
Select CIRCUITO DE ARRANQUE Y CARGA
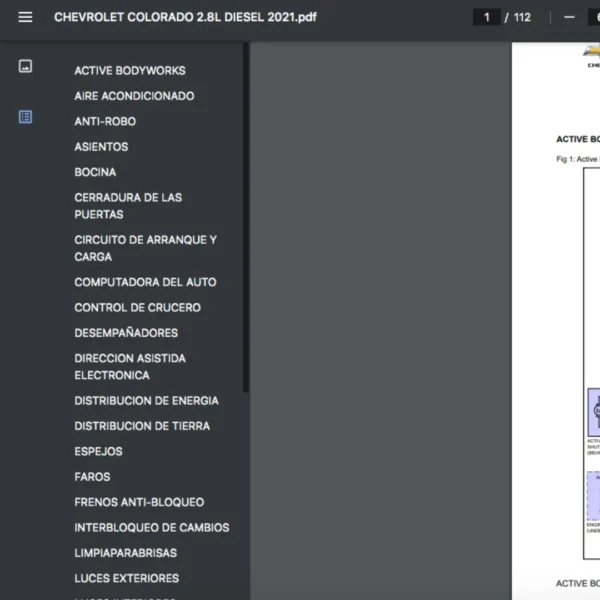[145, 248]
